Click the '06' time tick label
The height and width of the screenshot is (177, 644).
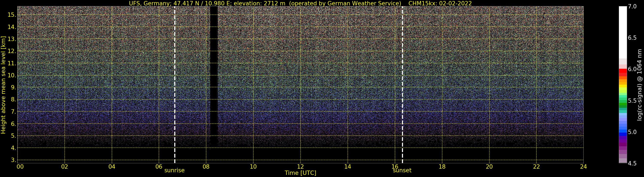click(x=159, y=166)
